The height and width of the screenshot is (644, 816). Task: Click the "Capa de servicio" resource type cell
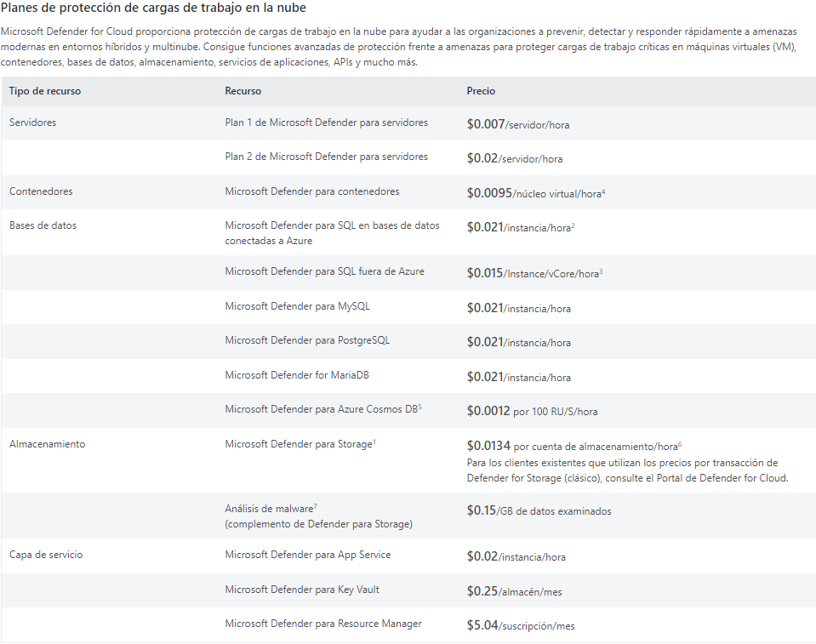click(45, 555)
